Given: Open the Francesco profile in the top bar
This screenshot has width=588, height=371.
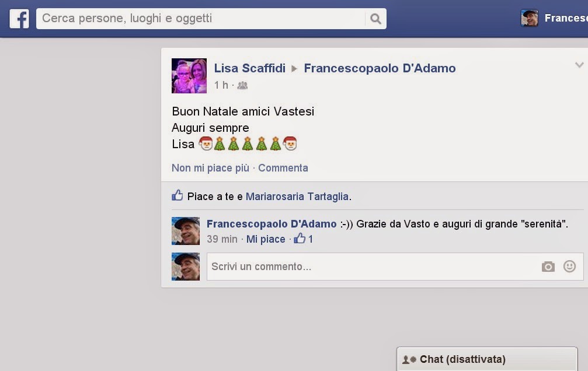Looking at the screenshot, I should tap(554, 18).
